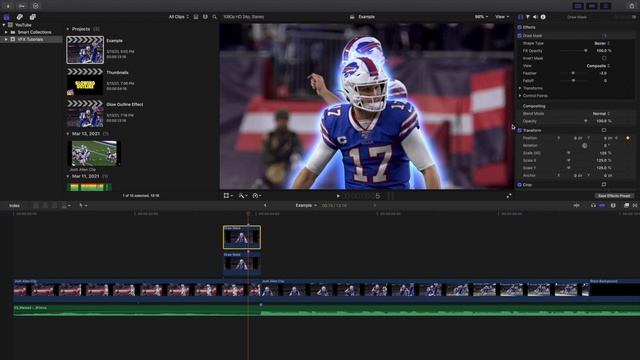640x360 pixels.
Task: Toggle the inspector panel layout button
Action: 605,6
